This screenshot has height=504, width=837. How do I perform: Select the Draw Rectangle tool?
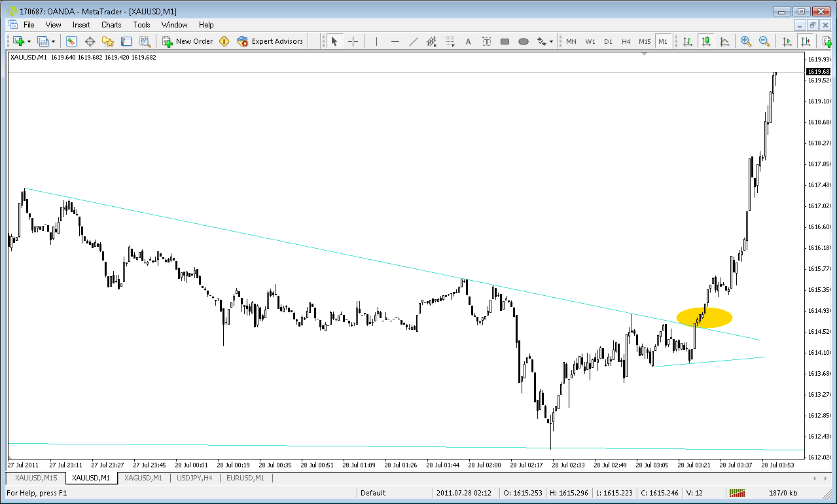[x=505, y=41]
